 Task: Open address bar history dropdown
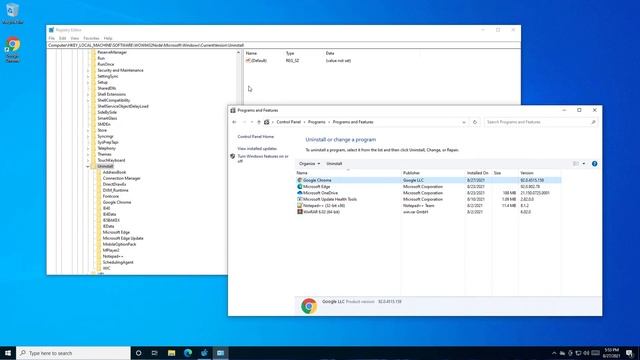click(464, 122)
